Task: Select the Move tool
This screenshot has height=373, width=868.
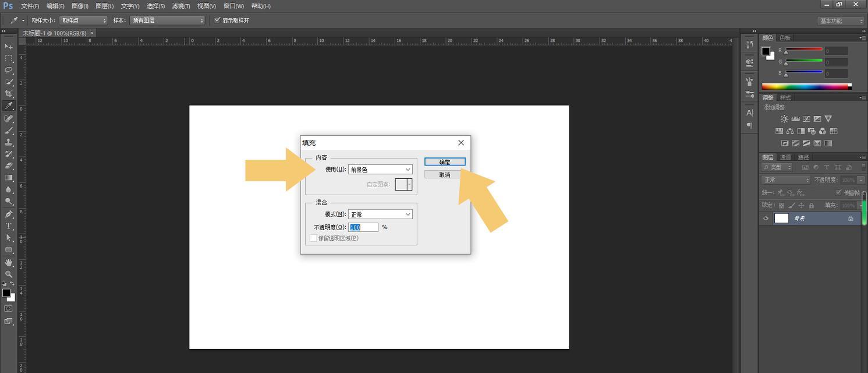Action: click(9, 46)
